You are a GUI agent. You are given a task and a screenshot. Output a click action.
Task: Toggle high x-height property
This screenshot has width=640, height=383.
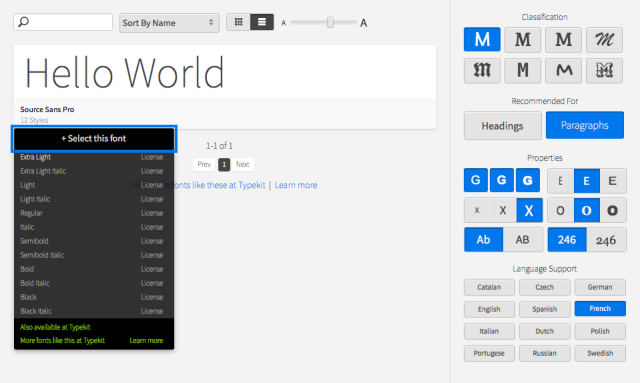(x=529, y=210)
